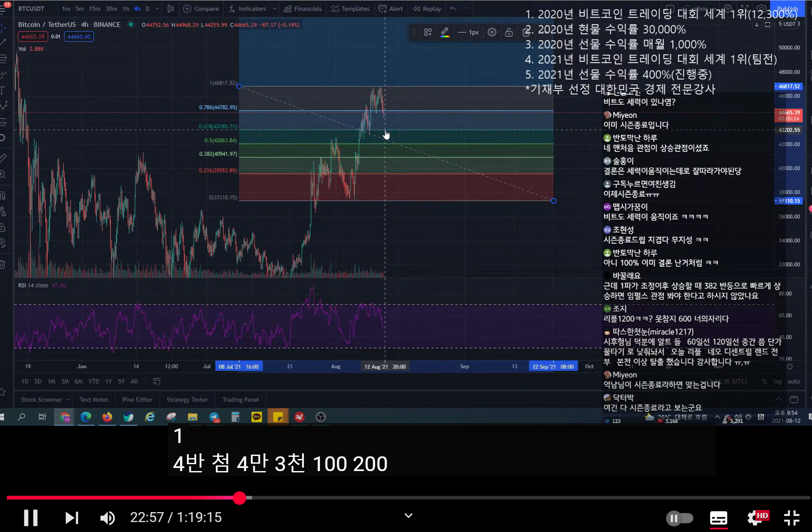This screenshot has width=812, height=532.
Task: Toggle percent scale on the price axis
Action: click(764, 381)
